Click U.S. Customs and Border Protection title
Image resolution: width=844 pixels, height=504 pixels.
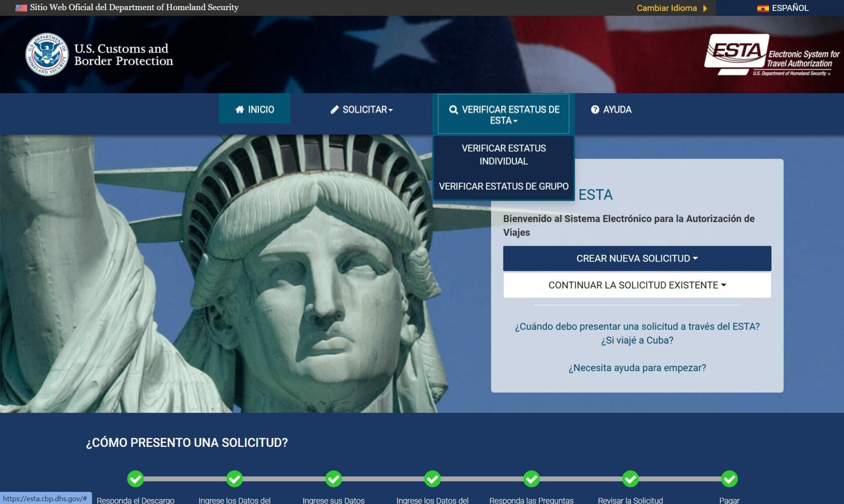pos(124,54)
